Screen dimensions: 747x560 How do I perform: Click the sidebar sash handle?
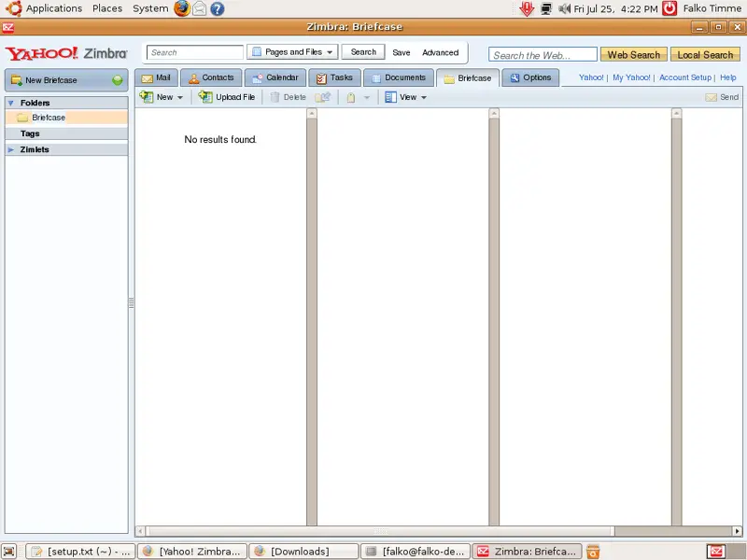pyautogui.click(x=131, y=302)
